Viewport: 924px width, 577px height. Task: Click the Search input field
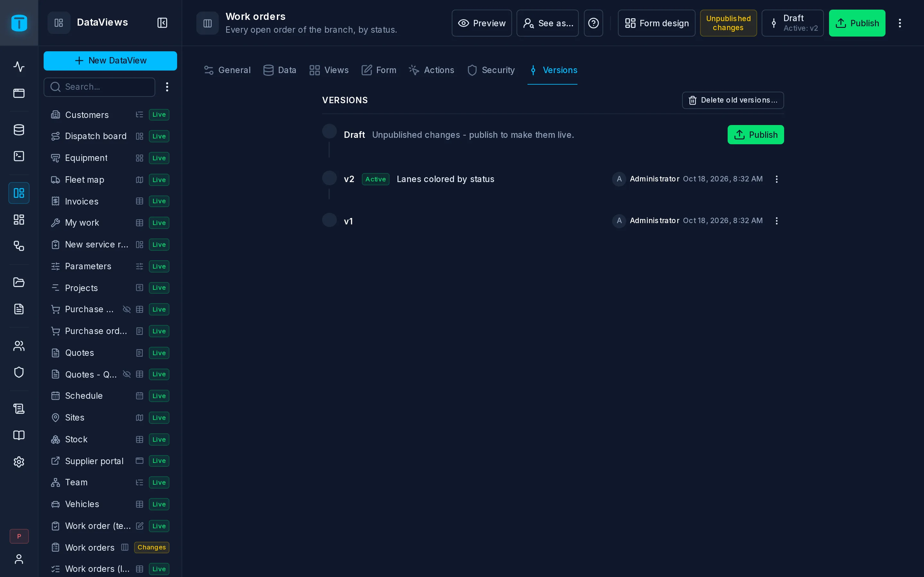[99, 87]
